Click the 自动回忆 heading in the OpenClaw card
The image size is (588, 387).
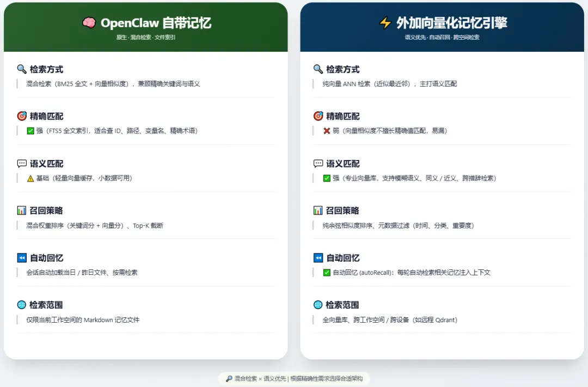(46, 258)
